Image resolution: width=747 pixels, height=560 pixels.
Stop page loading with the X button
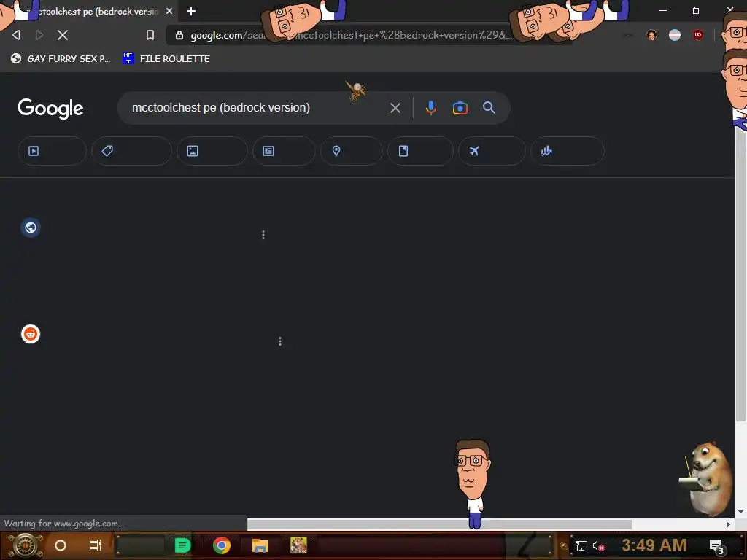point(63,35)
